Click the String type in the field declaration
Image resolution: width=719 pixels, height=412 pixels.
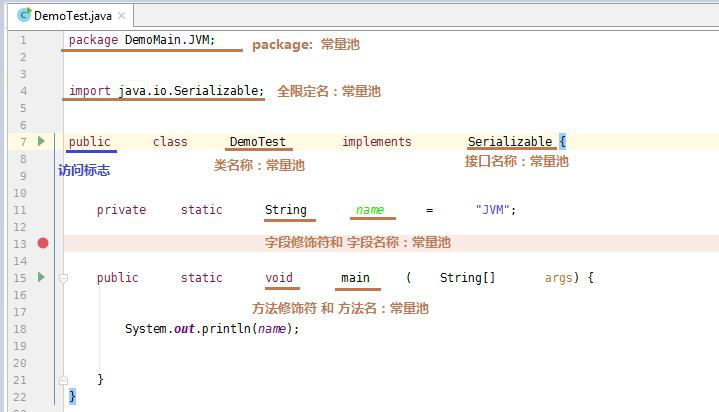coord(285,210)
